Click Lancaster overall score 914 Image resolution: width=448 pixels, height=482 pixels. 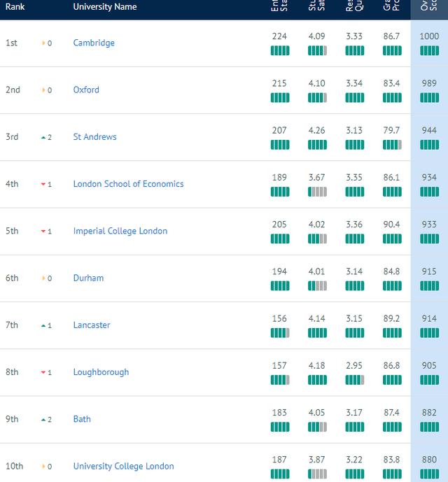pos(429,318)
